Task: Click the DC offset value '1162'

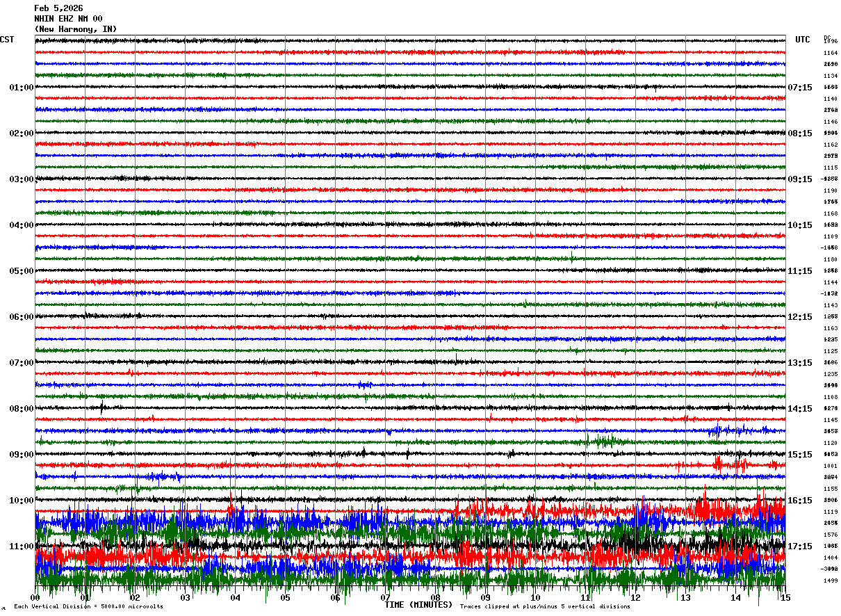Action: 831,145
